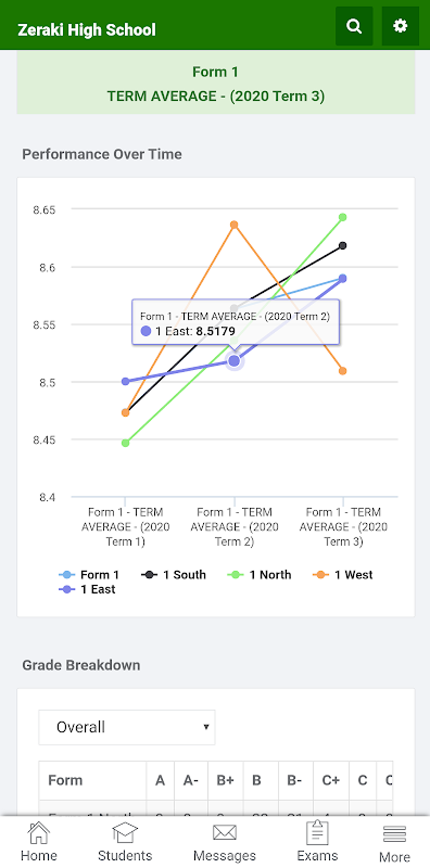The width and height of the screenshot is (430, 868).
Task: Tap the Home house icon
Action: [39, 833]
